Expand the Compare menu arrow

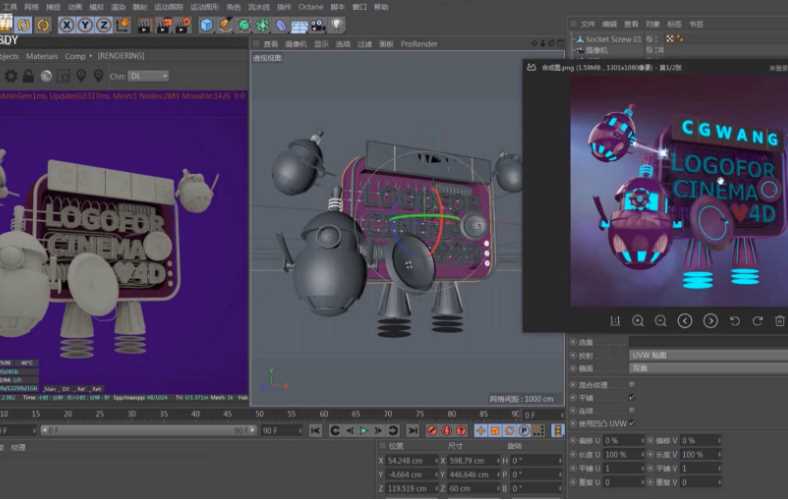point(90,56)
